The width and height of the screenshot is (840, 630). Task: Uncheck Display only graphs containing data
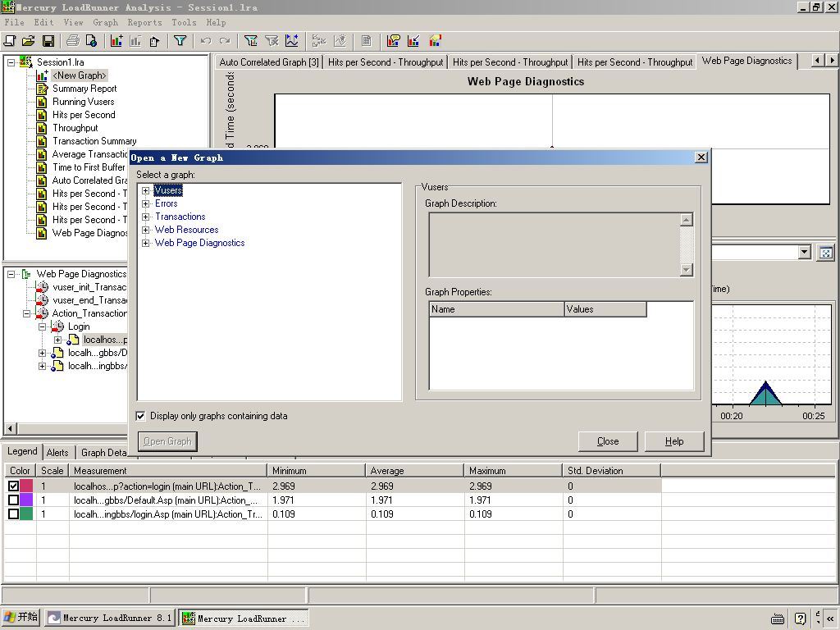pyautogui.click(x=141, y=416)
